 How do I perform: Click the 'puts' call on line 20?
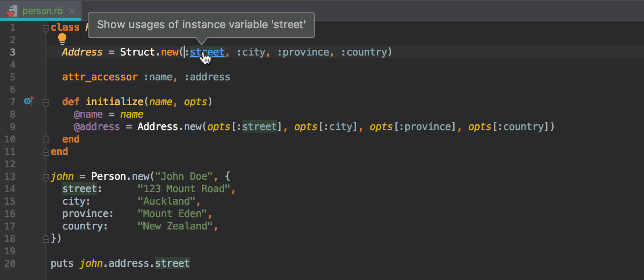62,263
